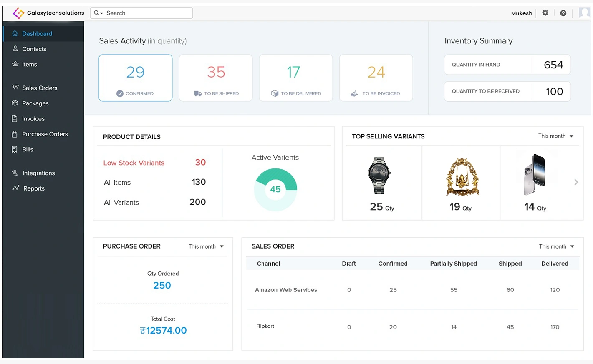Screen dimensions: 593x364
Task: Click the Integrations icon in sidebar
Action: point(15,173)
